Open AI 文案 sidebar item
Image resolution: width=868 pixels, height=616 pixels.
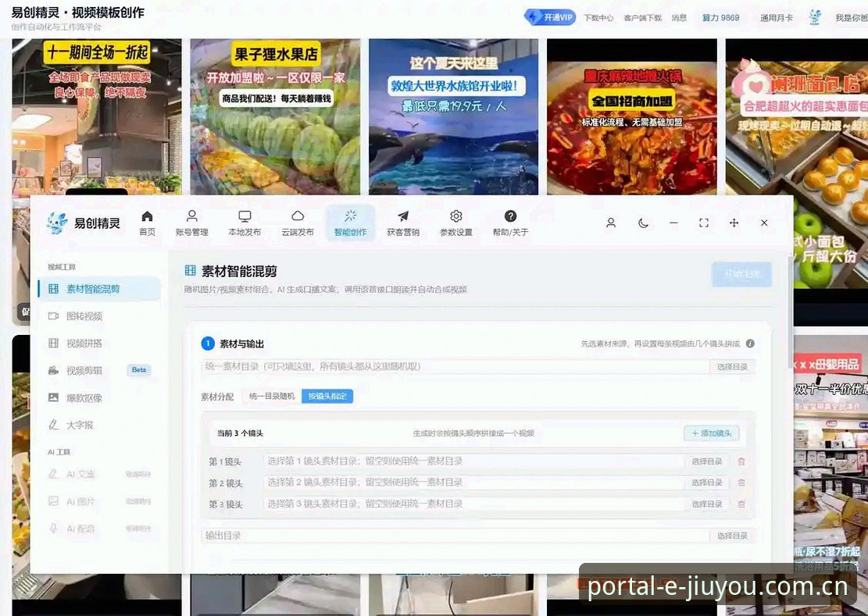pyautogui.click(x=100, y=474)
